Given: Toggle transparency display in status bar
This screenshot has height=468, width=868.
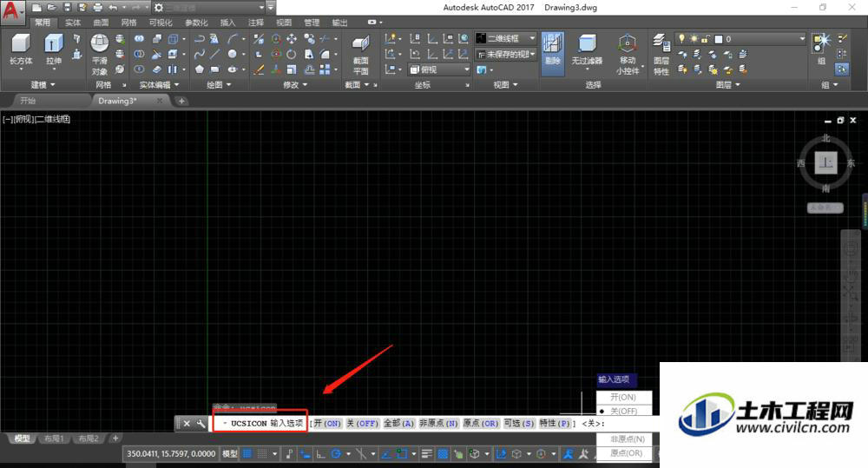Looking at the screenshot, I should 443,454.
